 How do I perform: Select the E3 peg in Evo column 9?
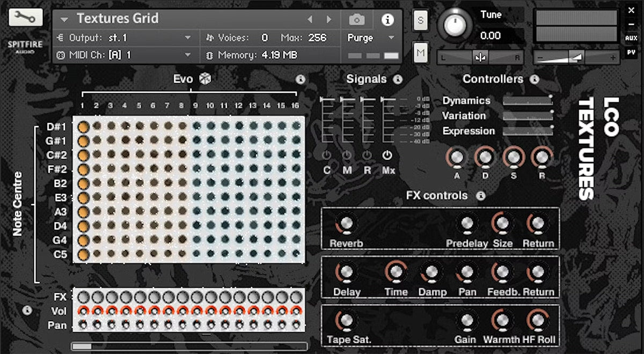tap(196, 197)
